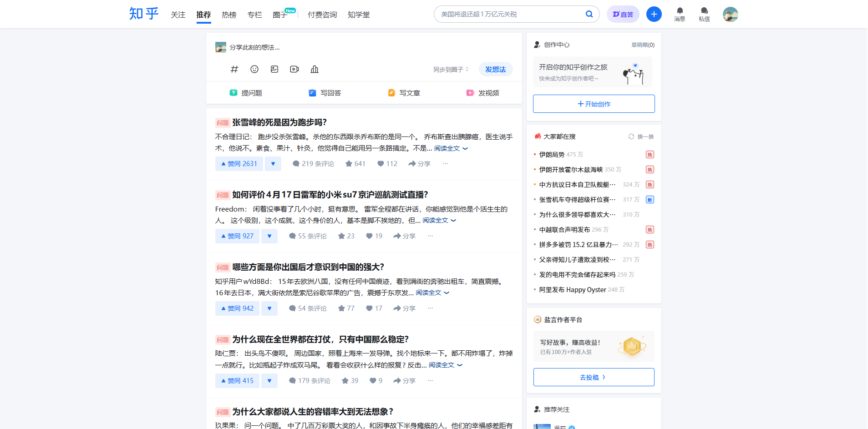Viewport: 868px width, 429px height.
Task: Select 写文章 to write an article
Action: tap(405, 92)
